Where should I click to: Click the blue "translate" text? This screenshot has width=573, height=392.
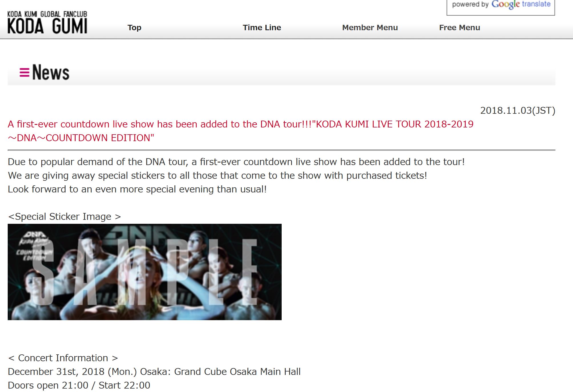(x=536, y=4)
